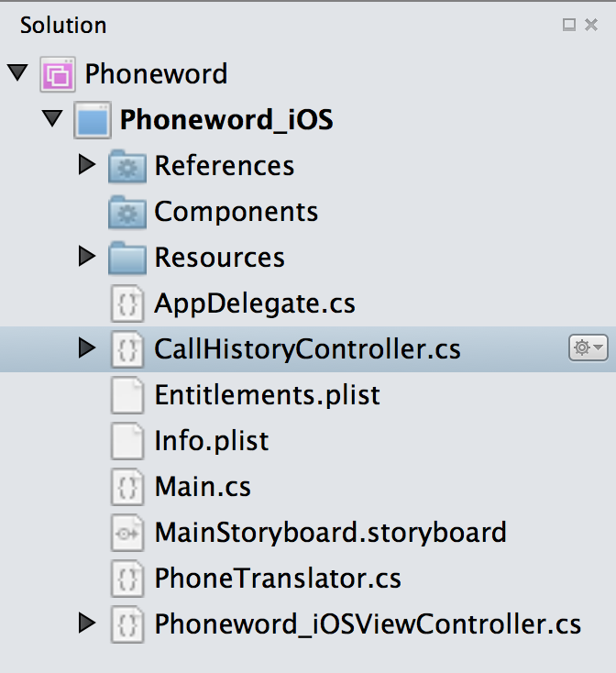Viewport: 616px width, 673px height.
Task: Expand CallHistoryController.cs child files
Action: pos(88,348)
